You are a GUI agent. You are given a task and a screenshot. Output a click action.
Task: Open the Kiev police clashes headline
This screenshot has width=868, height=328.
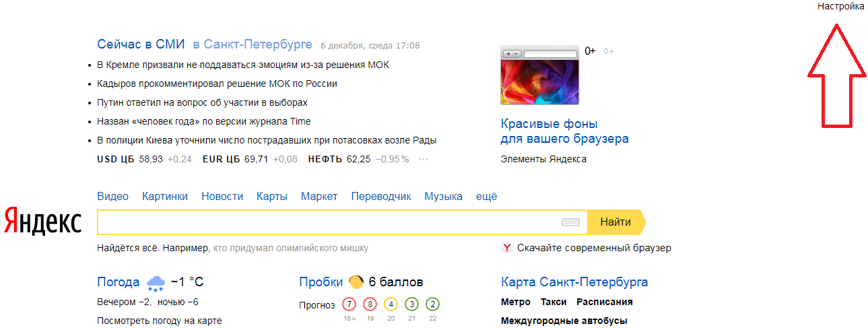tap(267, 140)
